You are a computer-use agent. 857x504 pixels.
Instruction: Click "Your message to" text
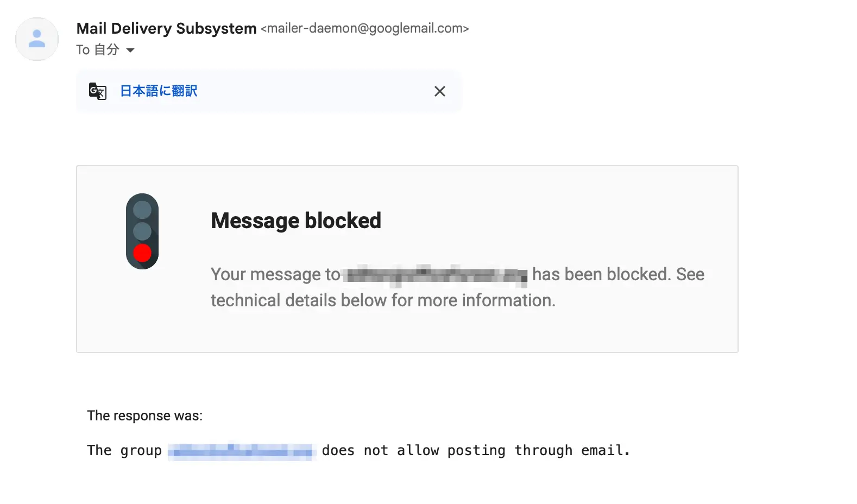click(275, 274)
